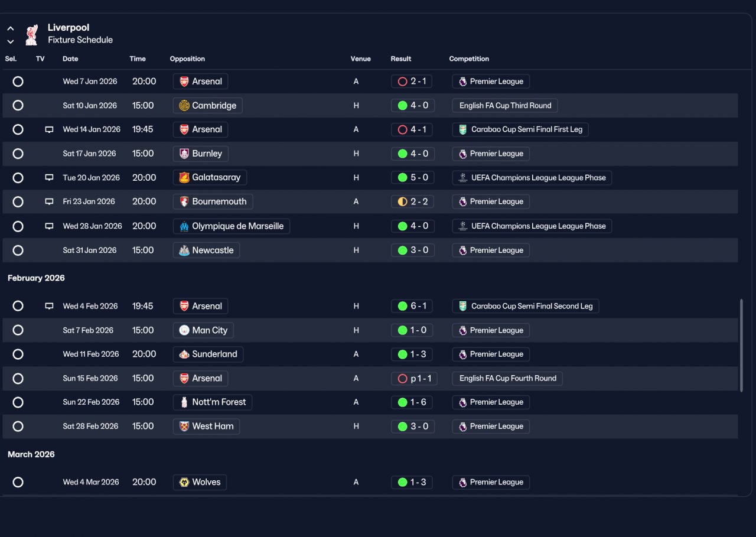Click the fixture list vertical scrollbar

tap(741, 345)
